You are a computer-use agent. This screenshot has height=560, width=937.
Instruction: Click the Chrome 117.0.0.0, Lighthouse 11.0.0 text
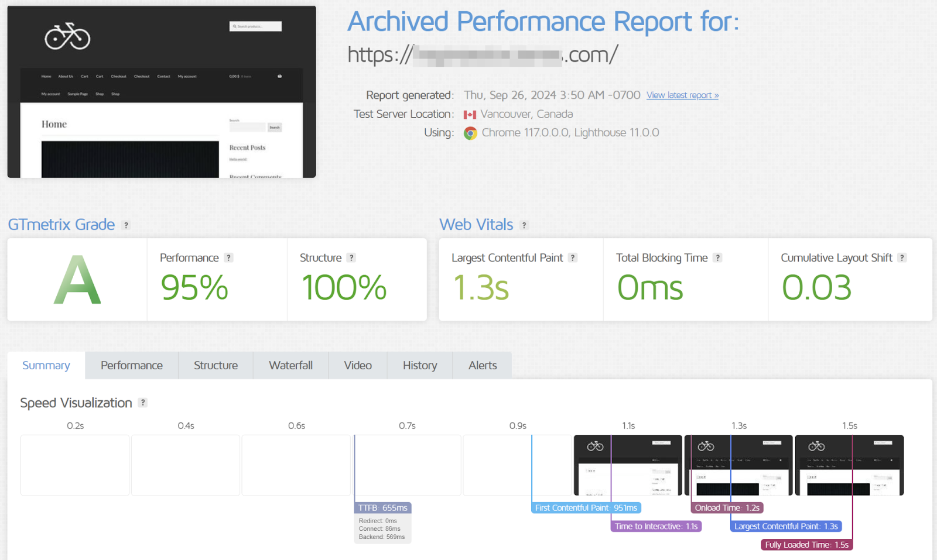[x=570, y=133]
